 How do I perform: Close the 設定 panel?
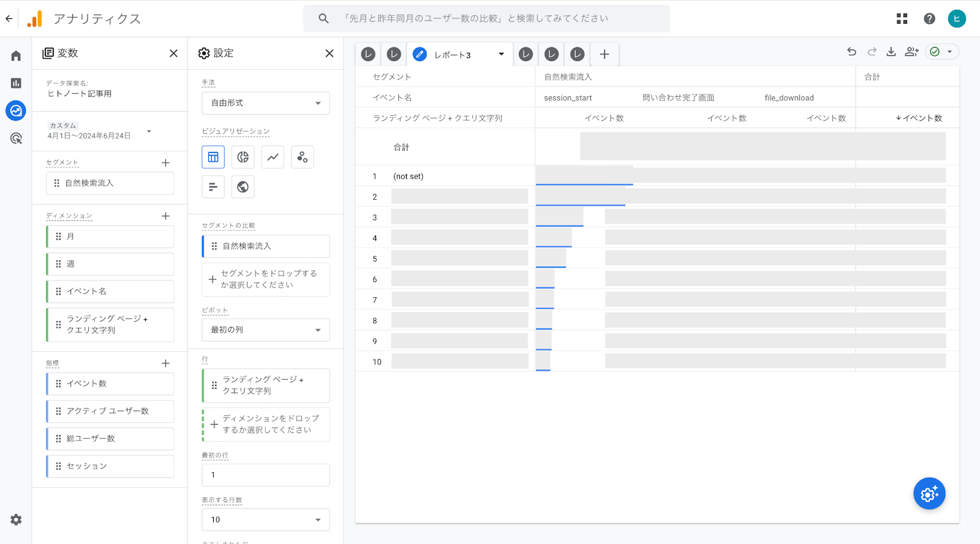click(330, 53)
